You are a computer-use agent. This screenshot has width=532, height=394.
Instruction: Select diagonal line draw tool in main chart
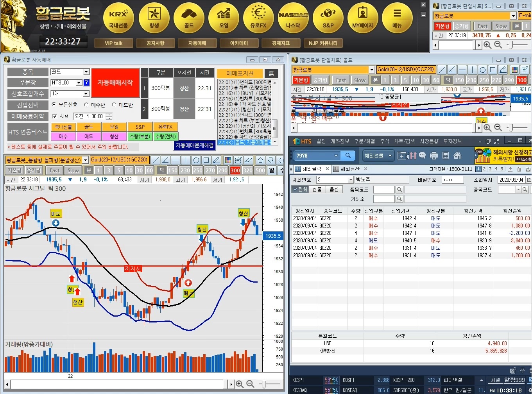coord(156,160)
